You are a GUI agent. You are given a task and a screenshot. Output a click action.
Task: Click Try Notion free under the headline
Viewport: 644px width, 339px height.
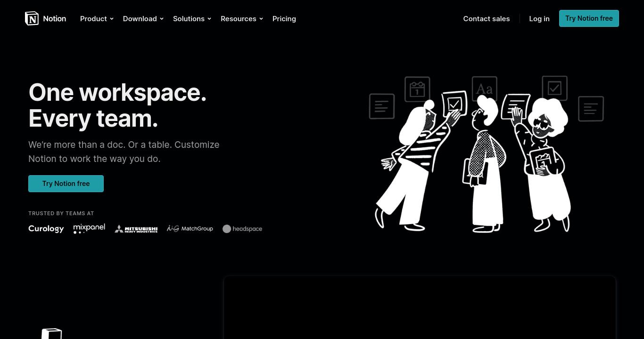coord(66,184)
